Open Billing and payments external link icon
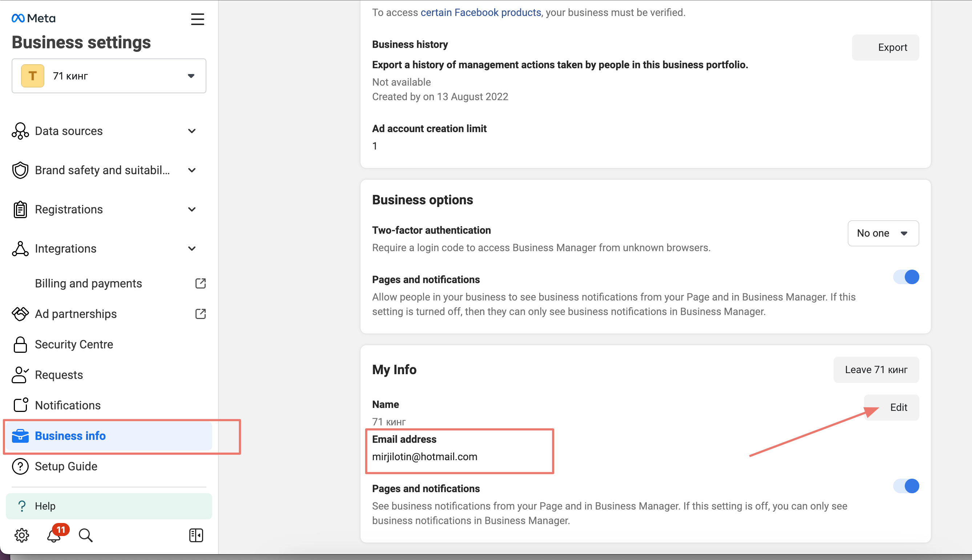Viewport: 972px width, 560px height. (x=201, y=283)
